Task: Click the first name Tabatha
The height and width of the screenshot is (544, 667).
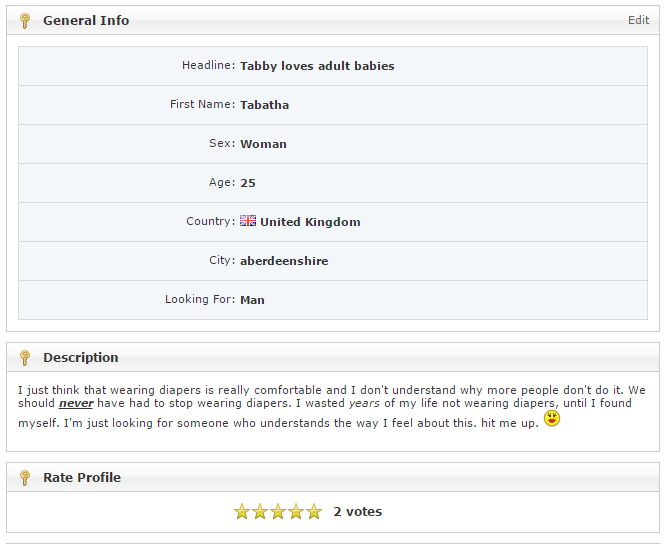Action: [265, 105]
